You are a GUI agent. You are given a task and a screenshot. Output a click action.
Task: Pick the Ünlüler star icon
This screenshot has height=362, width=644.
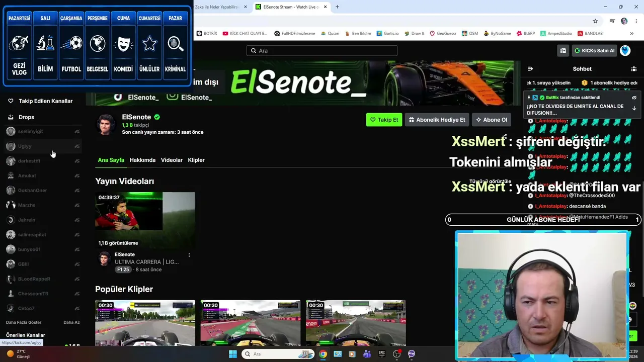click(x=149, y=44)
